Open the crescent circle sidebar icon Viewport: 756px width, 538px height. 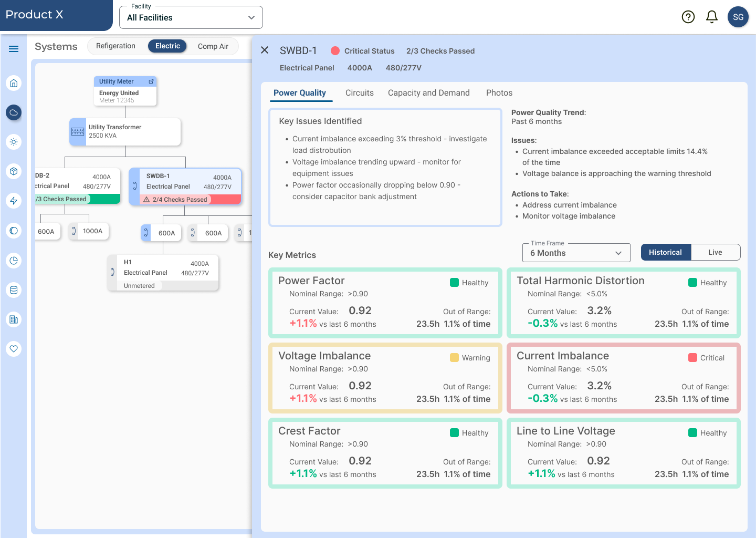(14, 231)
